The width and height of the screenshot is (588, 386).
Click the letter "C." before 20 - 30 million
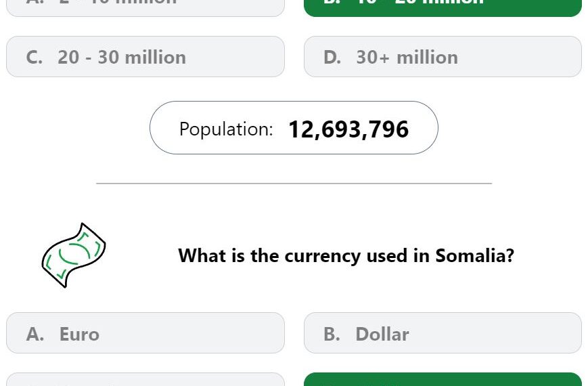(35, 58)
